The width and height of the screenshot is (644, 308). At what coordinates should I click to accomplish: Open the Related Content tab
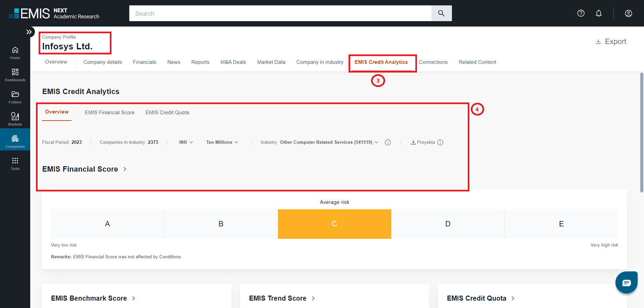pos(477,62)
